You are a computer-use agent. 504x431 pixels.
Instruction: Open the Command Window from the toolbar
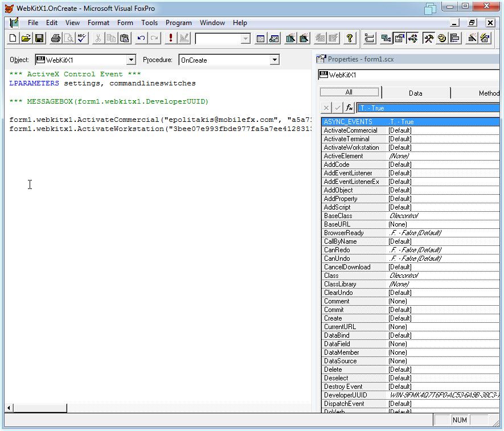pyautogui.click(x=261, y=38)
